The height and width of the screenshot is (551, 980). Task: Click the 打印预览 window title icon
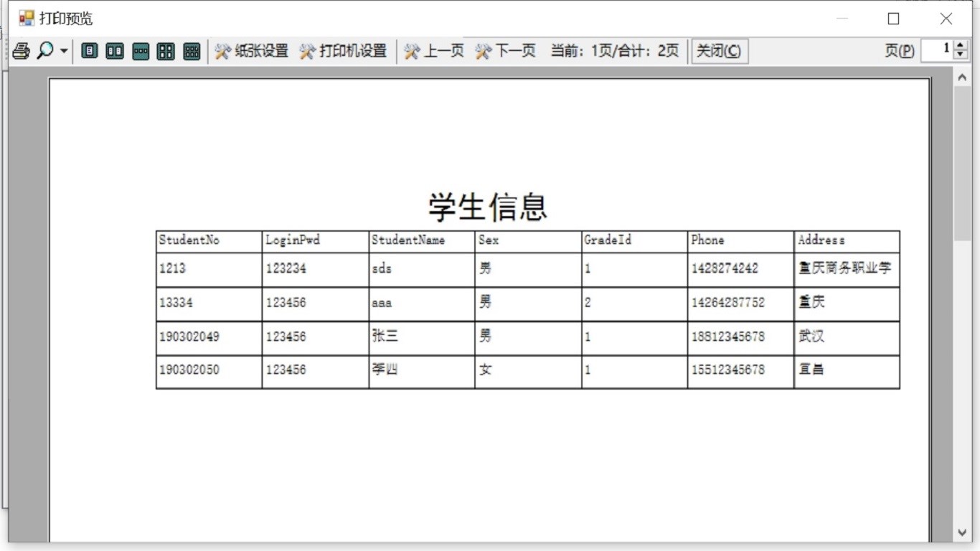coord(27,19)
